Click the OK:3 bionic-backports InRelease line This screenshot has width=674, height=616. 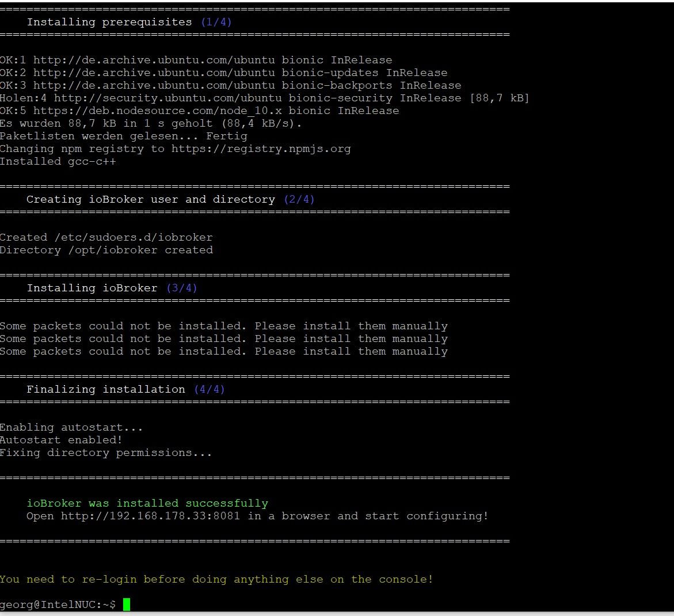point(230,86)
